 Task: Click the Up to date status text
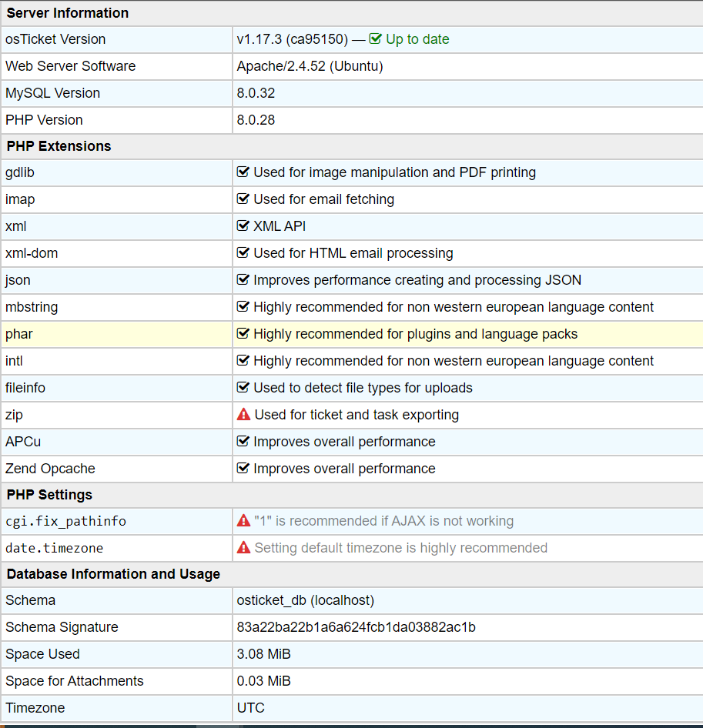tap(417, 39)
